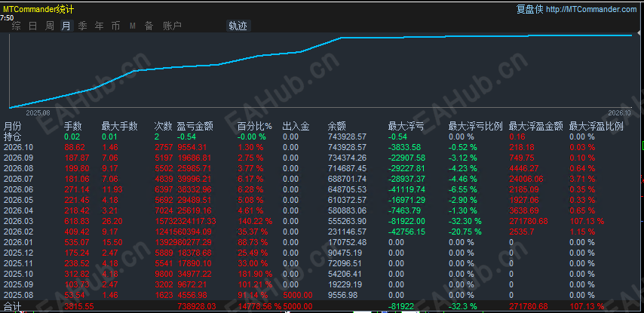Click the 最大浮盈金额 column header
Viewport: 644px width, 313px height.
536,126
